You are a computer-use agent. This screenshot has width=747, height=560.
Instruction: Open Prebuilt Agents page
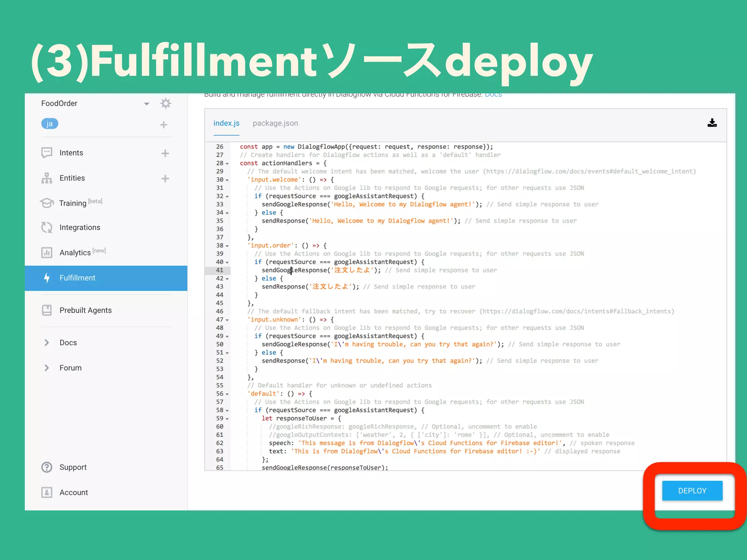click(86, 310)
